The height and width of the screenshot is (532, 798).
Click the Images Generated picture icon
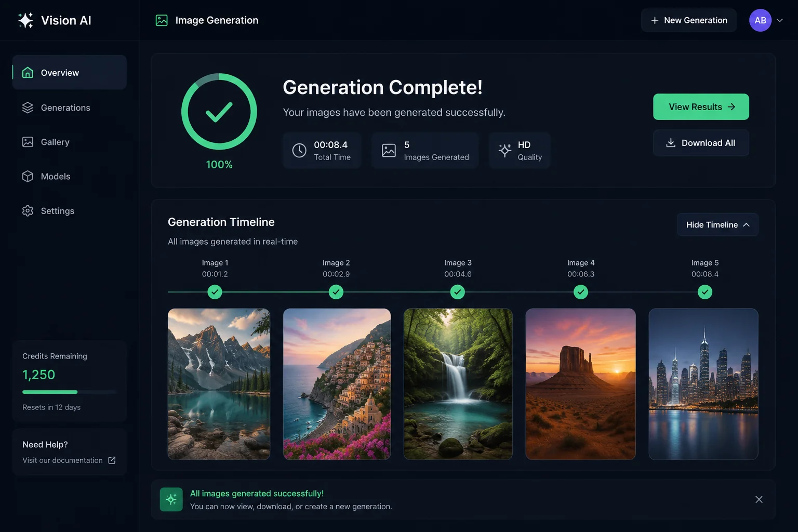(389, 150)
